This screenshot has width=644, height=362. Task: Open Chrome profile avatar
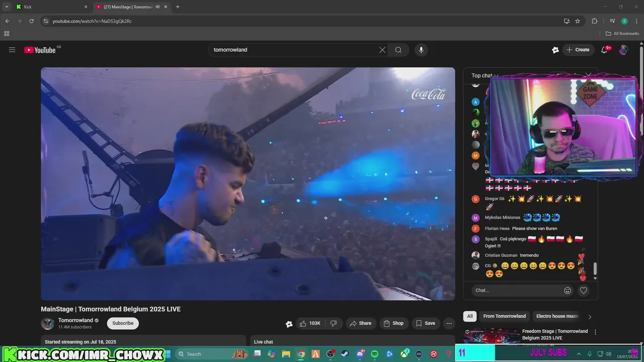click(624, 21)
